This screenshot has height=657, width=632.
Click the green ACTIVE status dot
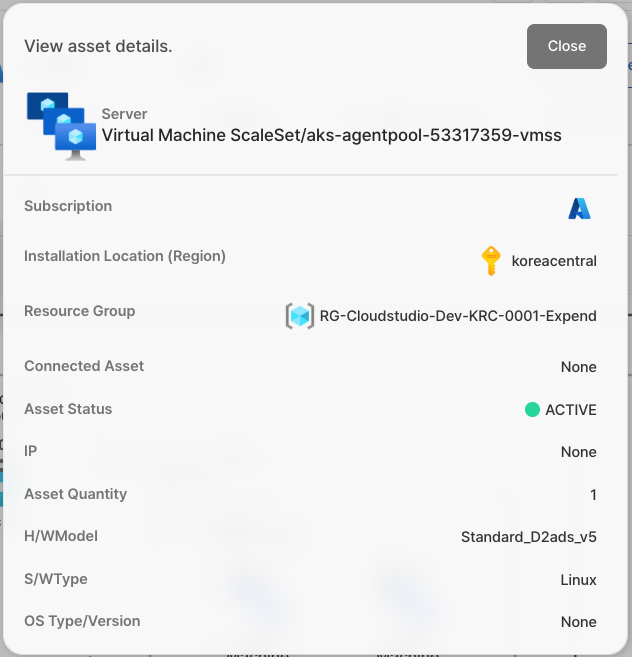click(532, 410)
